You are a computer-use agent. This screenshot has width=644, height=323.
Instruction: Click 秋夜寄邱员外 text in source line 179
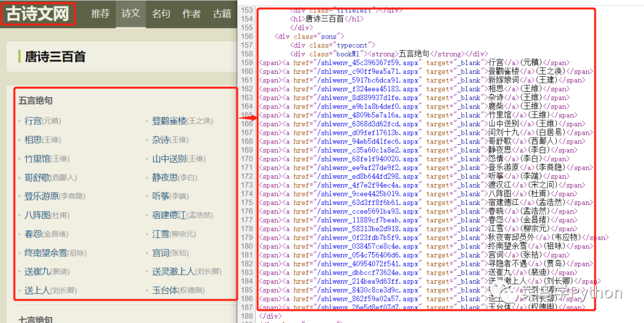click(x=512, y=238)
